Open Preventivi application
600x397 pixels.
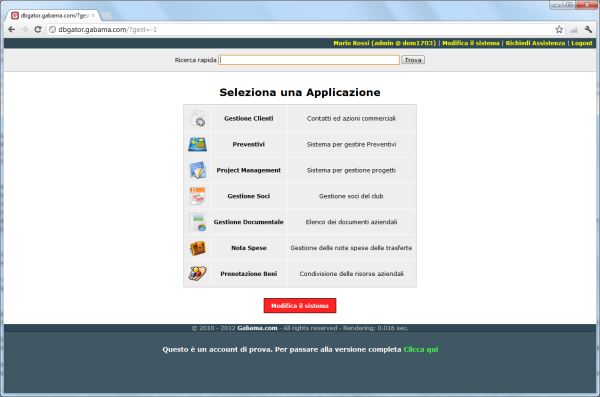[x=249, y=144]
